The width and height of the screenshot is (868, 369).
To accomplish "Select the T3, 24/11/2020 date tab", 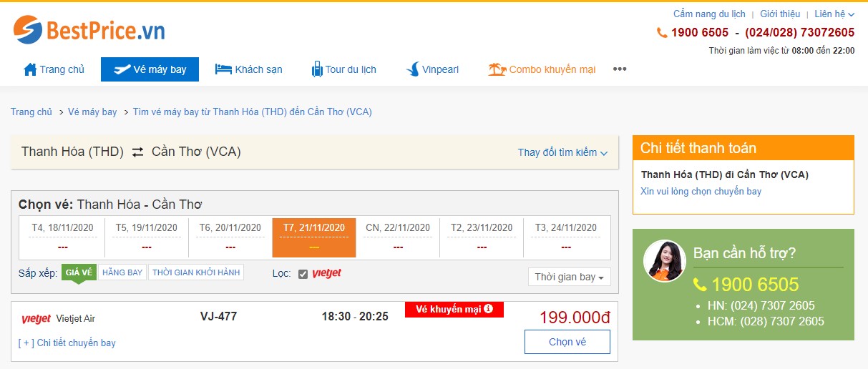I will tap(566, 237).
